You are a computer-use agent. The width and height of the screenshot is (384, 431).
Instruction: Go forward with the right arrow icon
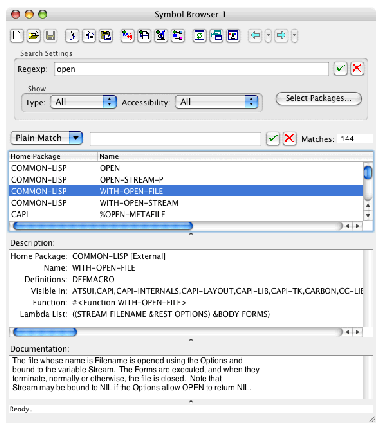pyautogui.click(x=282, y=36)
